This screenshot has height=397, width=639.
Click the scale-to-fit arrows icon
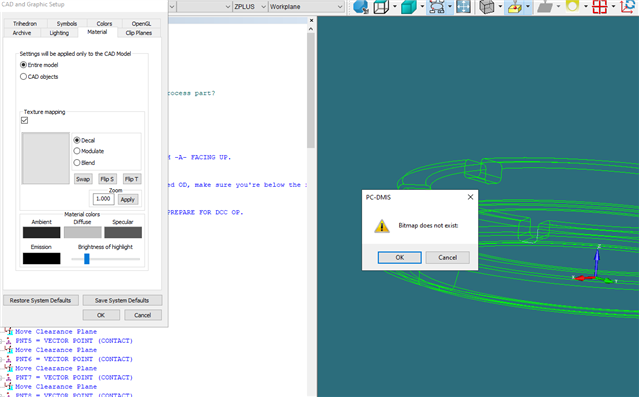(x=463, y=7)
